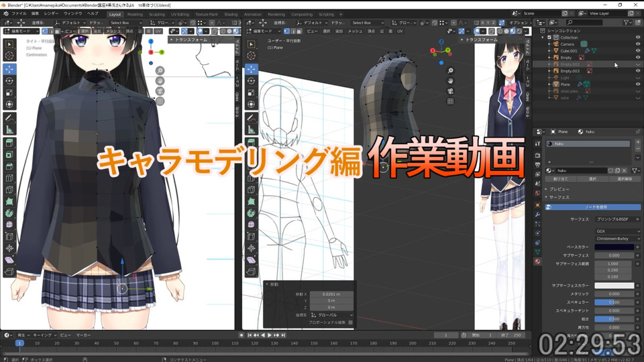
Task: Hide Cube.001 in the outliner
Action: [638, 51]
